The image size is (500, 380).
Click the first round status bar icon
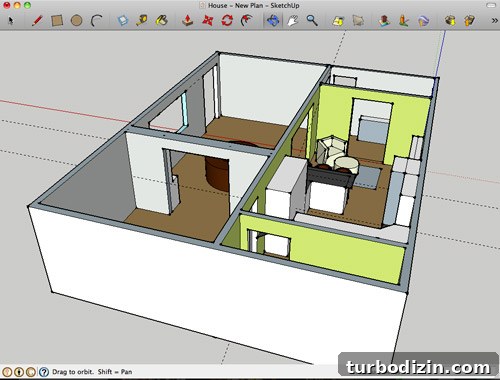(7, 372)
